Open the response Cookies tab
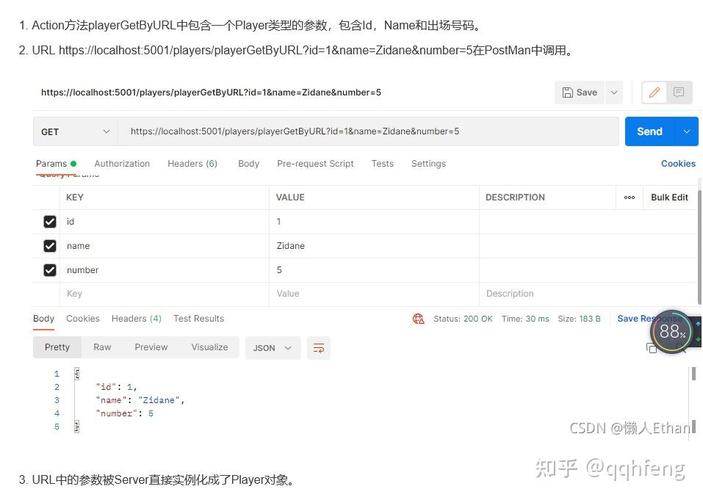The width and height of the screenshot is (703, 500). click(x=83, y=319)
